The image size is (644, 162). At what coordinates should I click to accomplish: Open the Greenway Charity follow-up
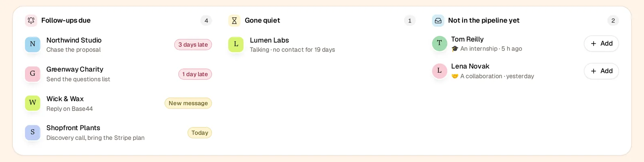[x=118, y=74]
